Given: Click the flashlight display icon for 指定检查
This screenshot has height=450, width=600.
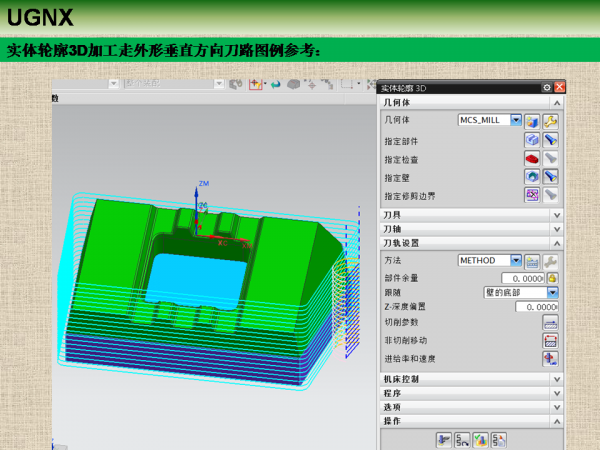Looking at the screenshot, I should [x=550, y=158].
